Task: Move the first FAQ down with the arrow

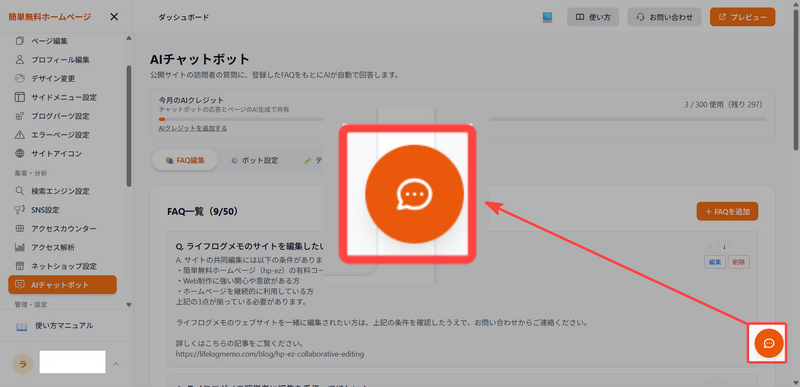Action: (723, 247)
